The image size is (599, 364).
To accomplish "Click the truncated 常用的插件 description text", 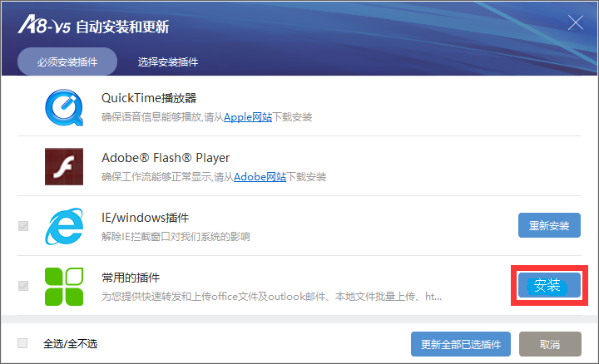I will (271, 296).
